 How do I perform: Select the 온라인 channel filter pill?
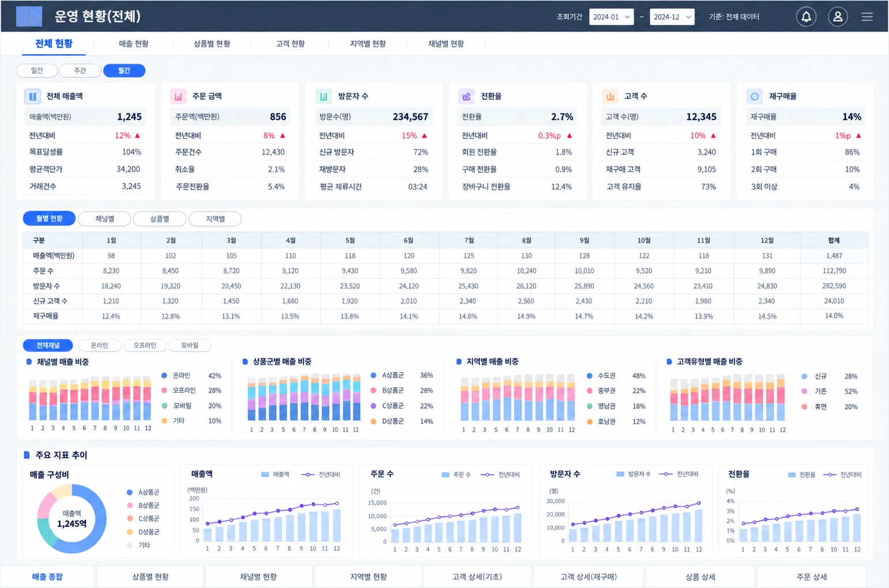[100, 345]
